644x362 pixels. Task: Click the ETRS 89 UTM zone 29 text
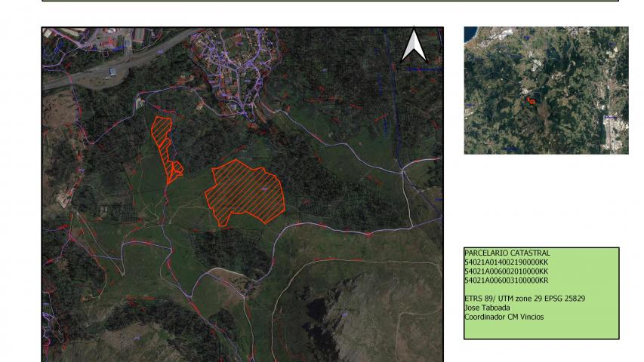click(x=524, y=299)
